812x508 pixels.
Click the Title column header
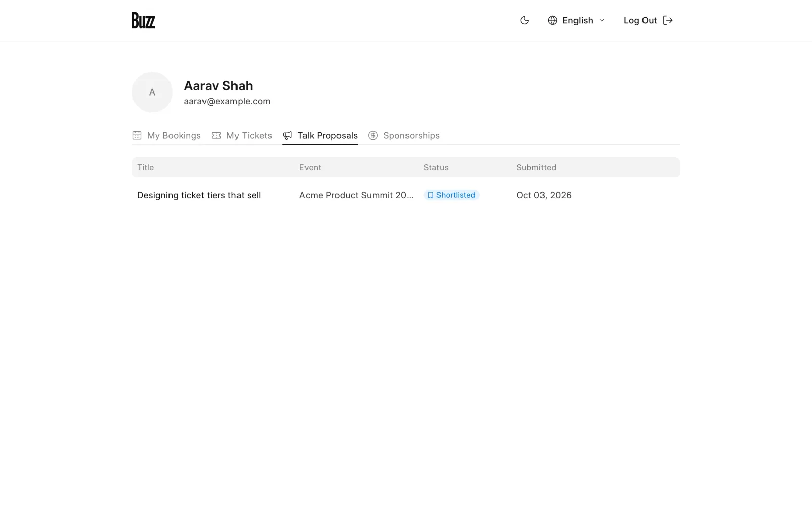[x=145, y=167]
